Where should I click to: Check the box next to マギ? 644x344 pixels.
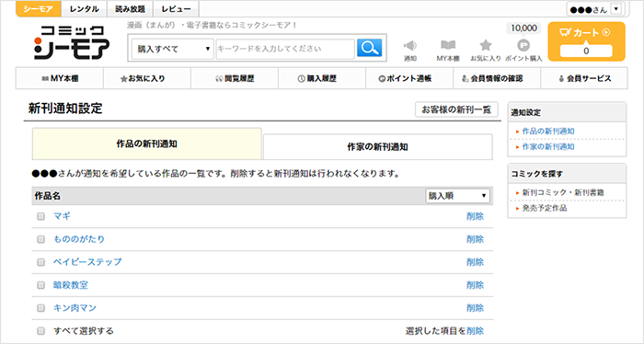40,216
